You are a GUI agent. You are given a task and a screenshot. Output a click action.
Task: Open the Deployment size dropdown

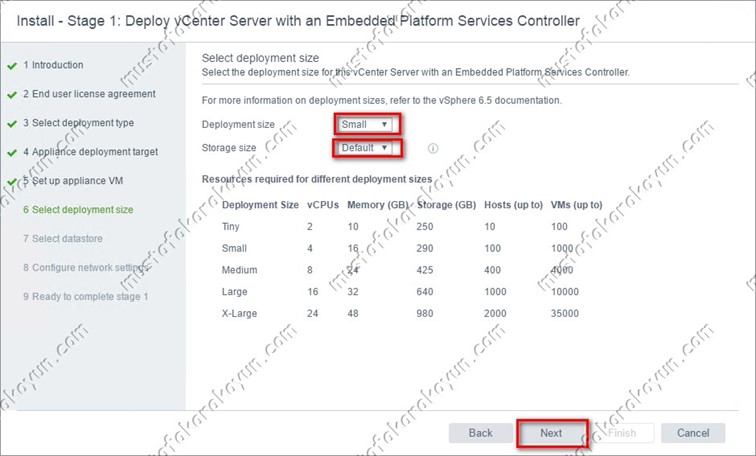pyautogui.click(x=364, y=124)
